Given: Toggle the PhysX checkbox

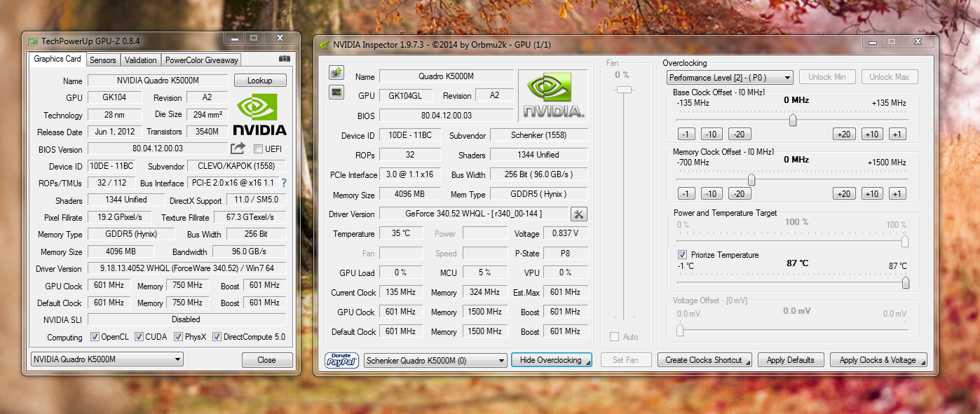Looking at the screenshot, I should pyautogui.click(x=178, y=337).
